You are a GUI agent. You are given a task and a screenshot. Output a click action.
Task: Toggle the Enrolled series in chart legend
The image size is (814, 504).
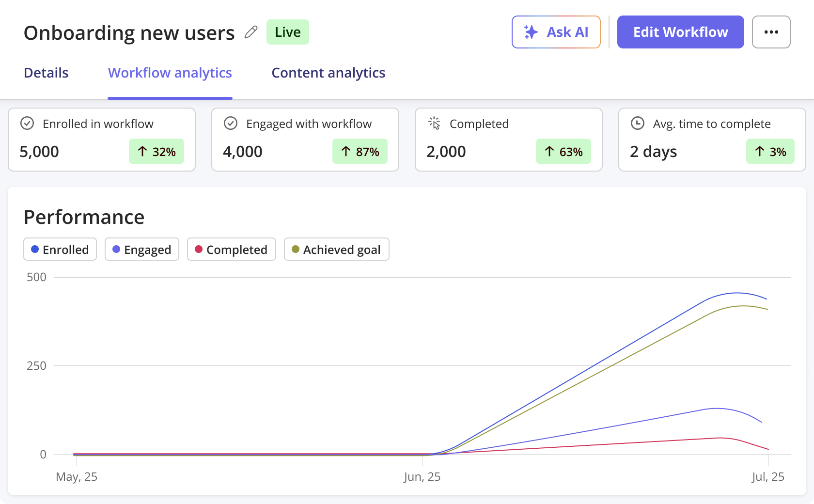pos(60,249)
